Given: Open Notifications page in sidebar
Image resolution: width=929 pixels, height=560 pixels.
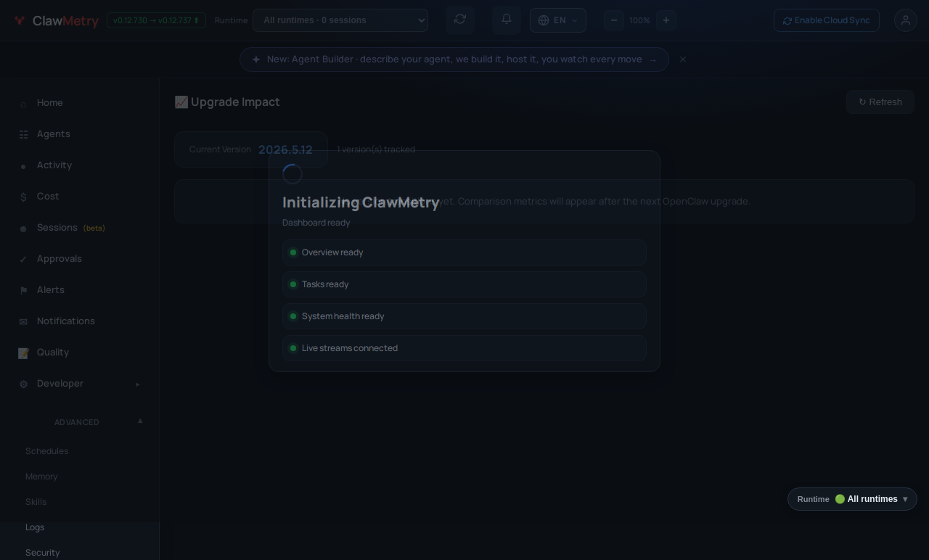Looking at the screenshot, I should [x=80, y=321].
